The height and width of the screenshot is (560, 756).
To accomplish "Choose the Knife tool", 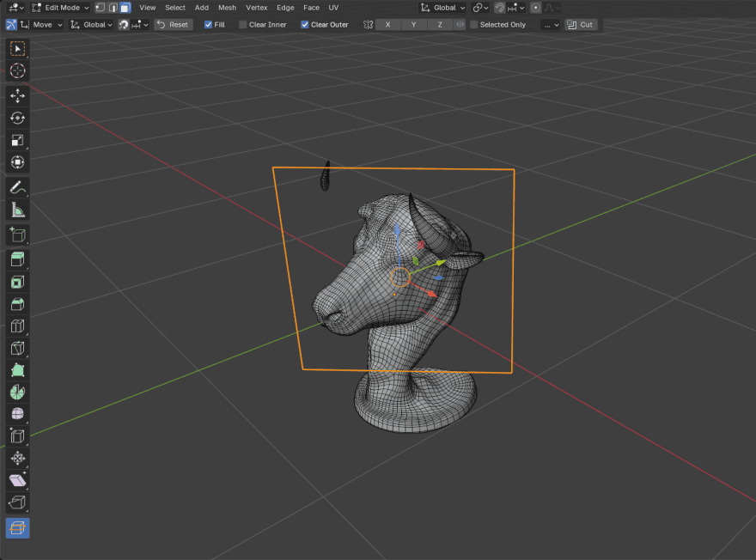I will 17,348.
